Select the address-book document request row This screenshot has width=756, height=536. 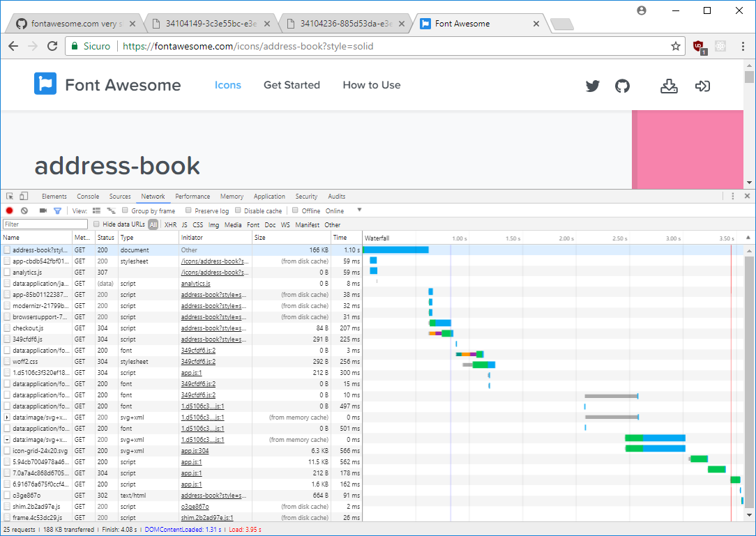(181, 250)
